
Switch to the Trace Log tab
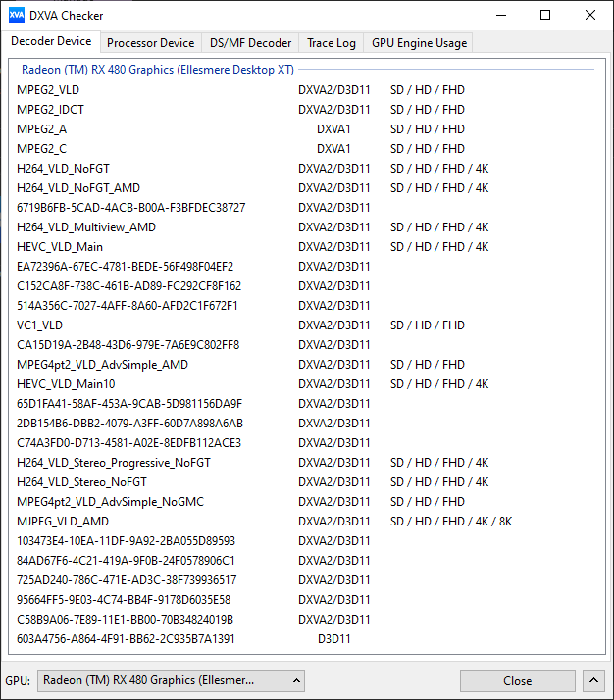(x=332, y=43)
